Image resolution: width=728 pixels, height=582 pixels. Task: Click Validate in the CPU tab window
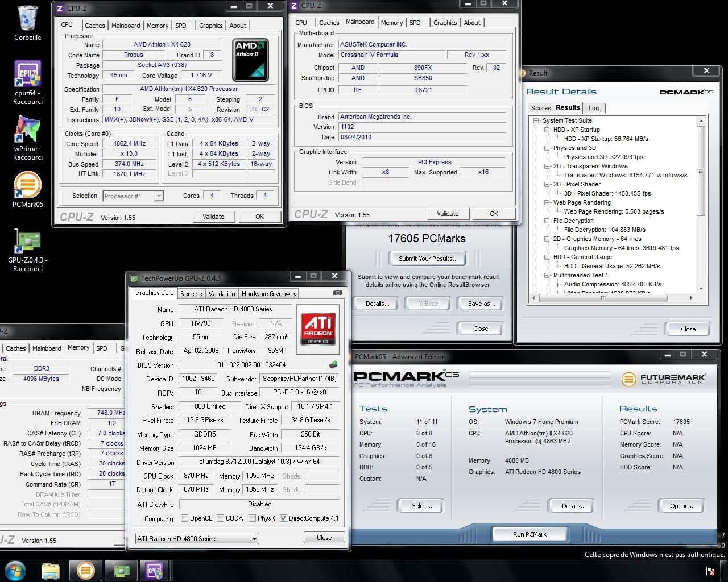(x=213, y=217)
